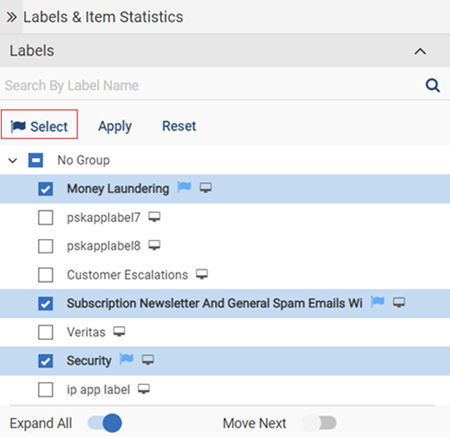Click the No Group heading text
Viewport: 450px width, 437px height.
(x=83, y=160)
